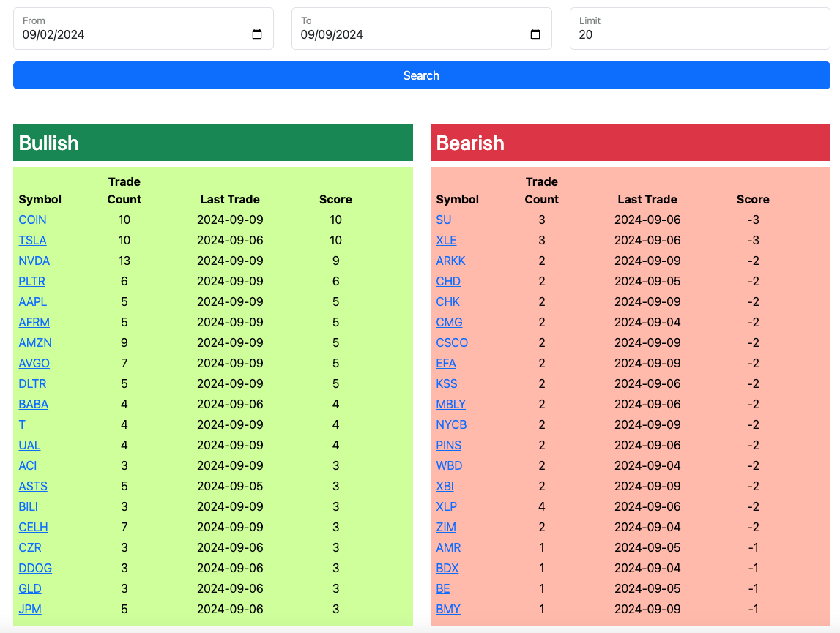Open the T symbol link
This screenshot has height=633, width=840.
(22, 424)
